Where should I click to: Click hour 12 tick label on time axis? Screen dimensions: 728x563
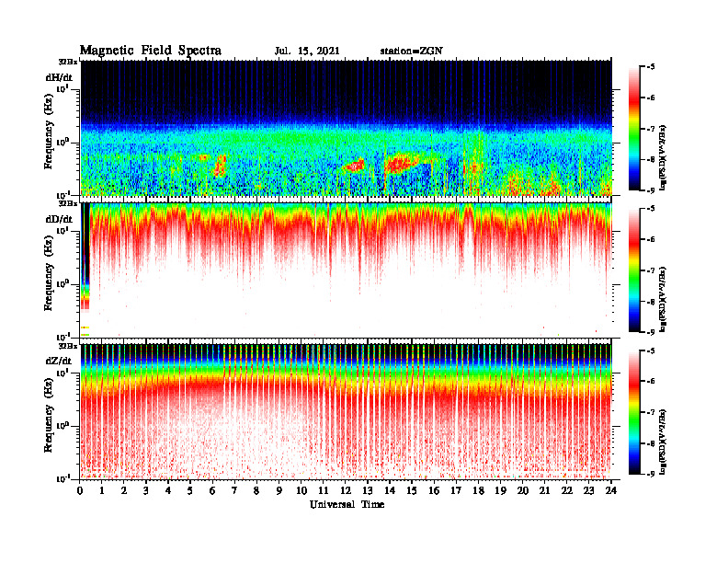[346, 490]
